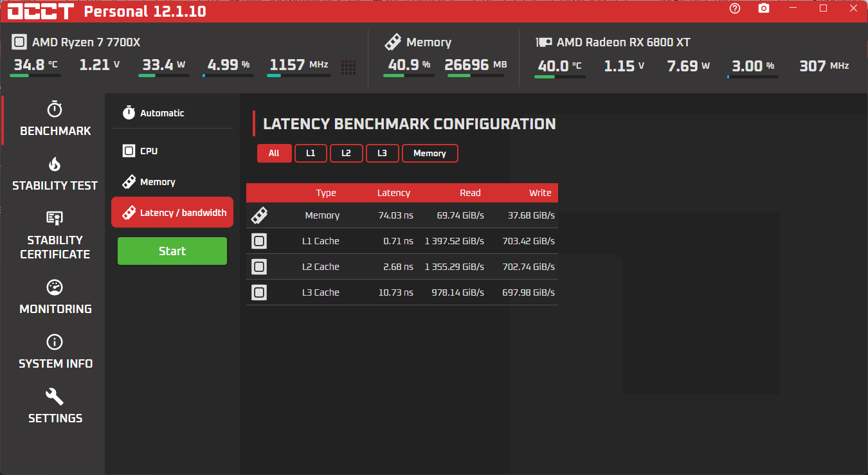868x475 pixels.
Task: Click the Benchmark stopwatch icon
Action: [x=55, y=109]
